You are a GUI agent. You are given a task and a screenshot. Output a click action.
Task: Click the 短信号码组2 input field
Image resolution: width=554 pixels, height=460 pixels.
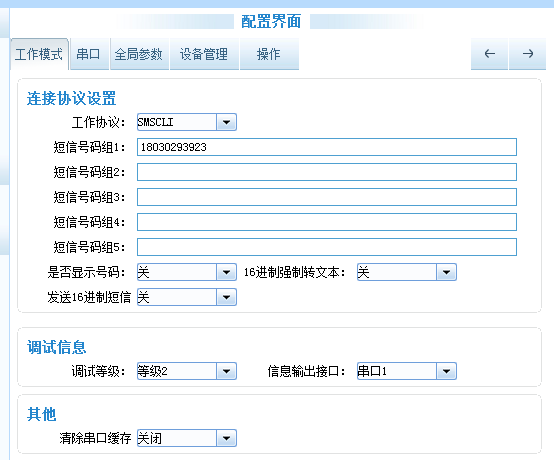pyautogui.click(x=327, y=172)
